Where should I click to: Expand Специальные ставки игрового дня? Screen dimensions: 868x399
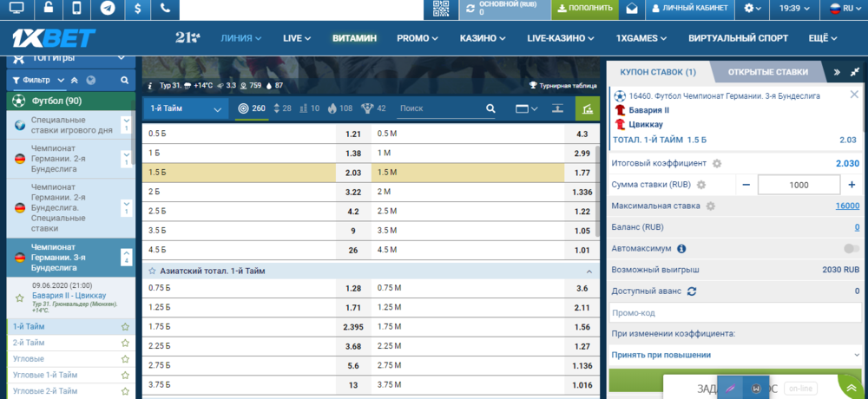126,124
